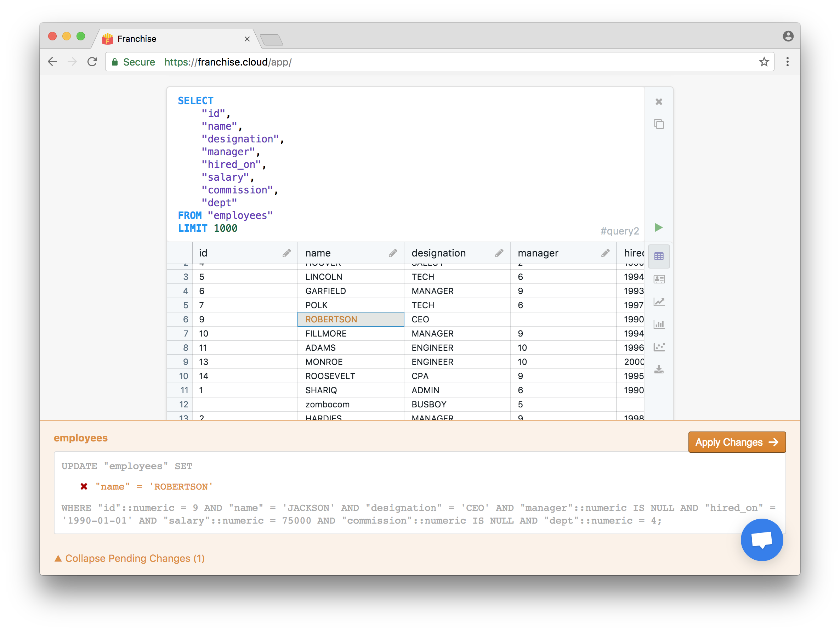Click the download results icon

(x=659, y=369)
